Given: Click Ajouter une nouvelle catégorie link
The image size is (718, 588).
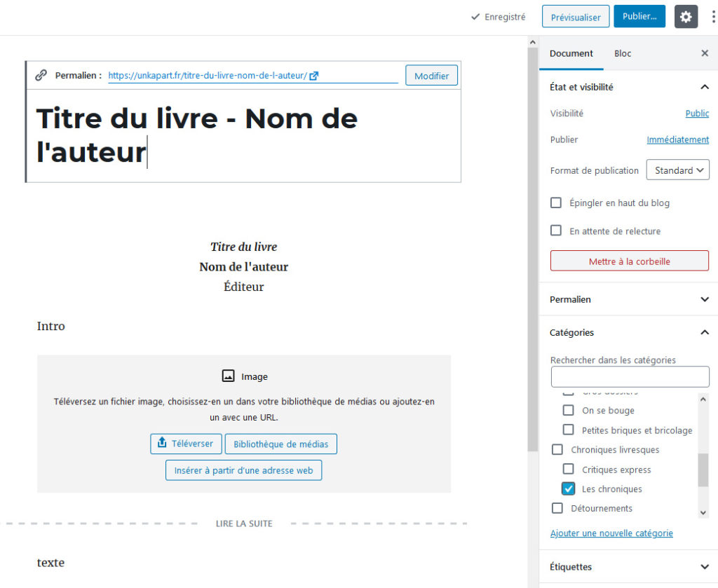Looking at the screenshot, I should click(611, 533).
